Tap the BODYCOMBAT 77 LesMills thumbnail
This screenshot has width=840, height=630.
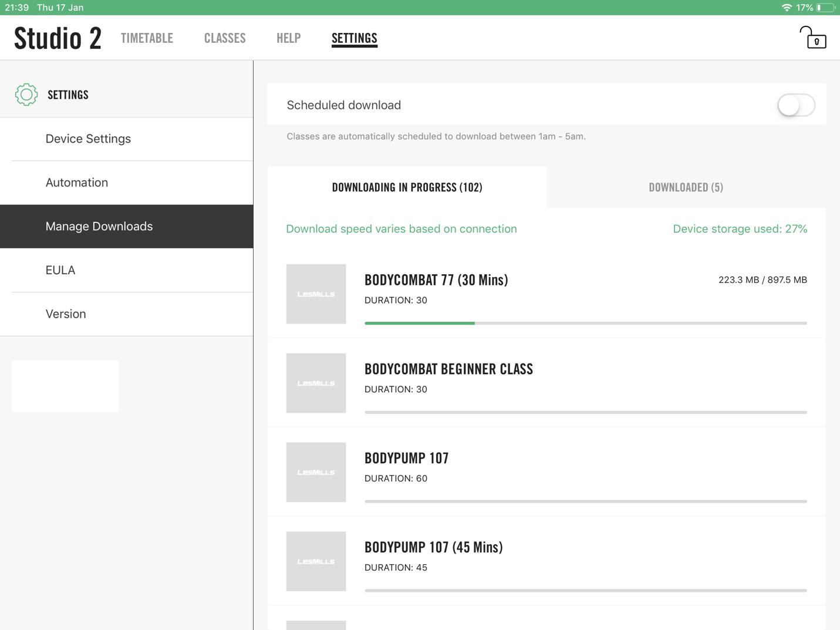(316, 294)
